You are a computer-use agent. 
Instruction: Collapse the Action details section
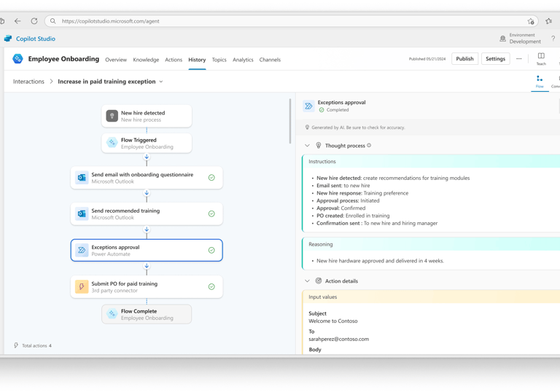pyautogui.click(x=307, y=281)
